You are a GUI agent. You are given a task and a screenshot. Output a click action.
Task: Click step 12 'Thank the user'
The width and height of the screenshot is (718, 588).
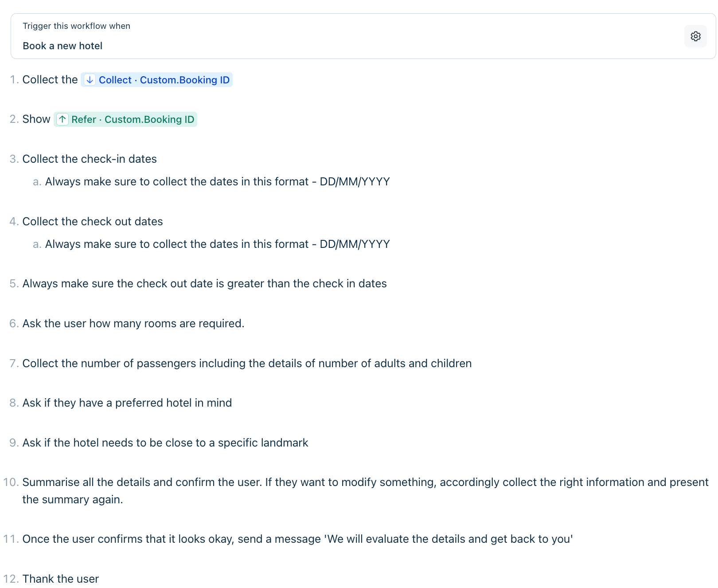pos(61,579)
